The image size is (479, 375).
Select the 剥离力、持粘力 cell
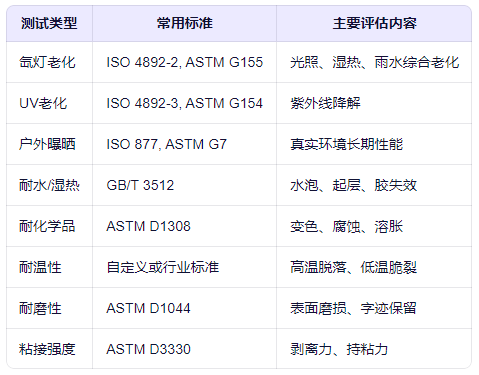pos(374,349)
